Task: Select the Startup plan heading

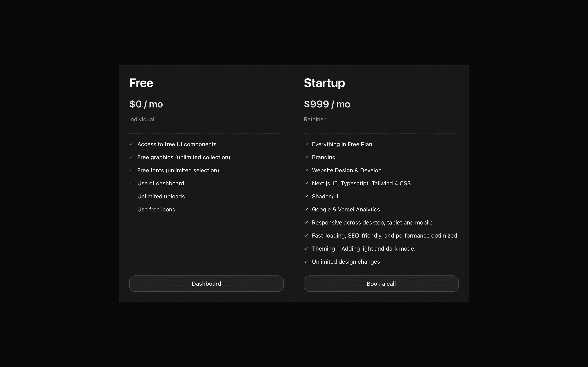Action: tap(324, 83)
